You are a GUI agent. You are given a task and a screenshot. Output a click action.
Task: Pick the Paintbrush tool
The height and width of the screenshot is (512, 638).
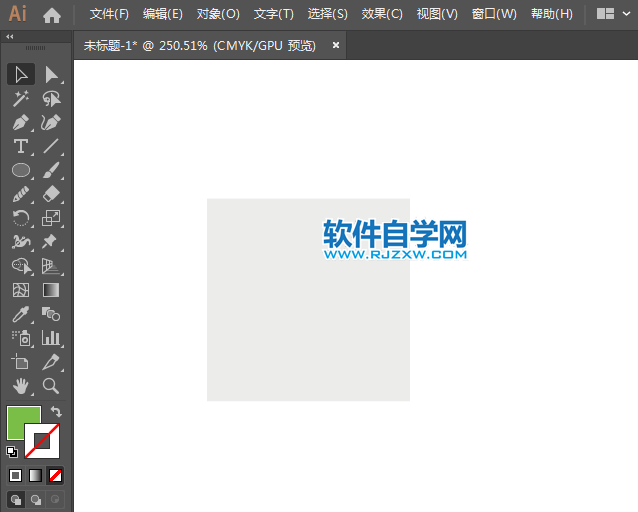tap(51, 170)
